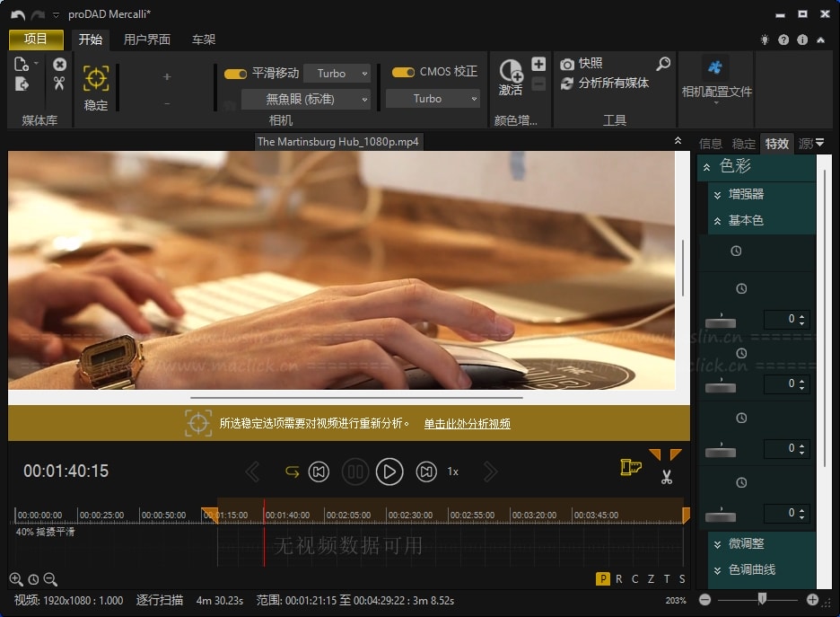The image size is (840, 617).
Task: Toggle the S timeline mode
Action: [682, 579]
